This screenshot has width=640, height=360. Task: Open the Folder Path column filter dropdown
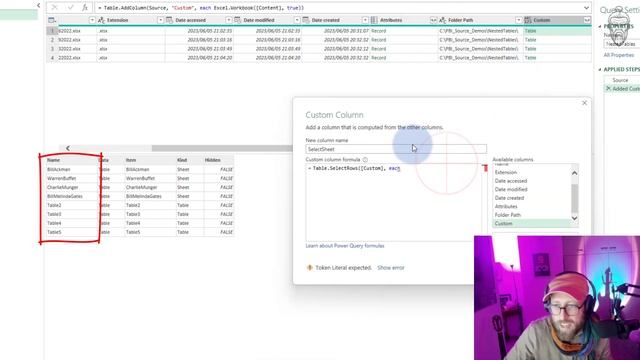click(x=518, y=20)
